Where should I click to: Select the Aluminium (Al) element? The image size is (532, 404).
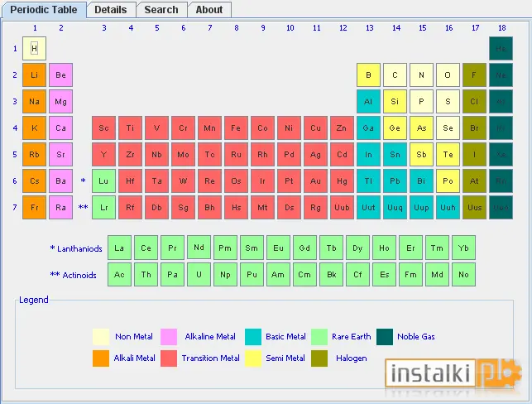click(x=368, y=102)
